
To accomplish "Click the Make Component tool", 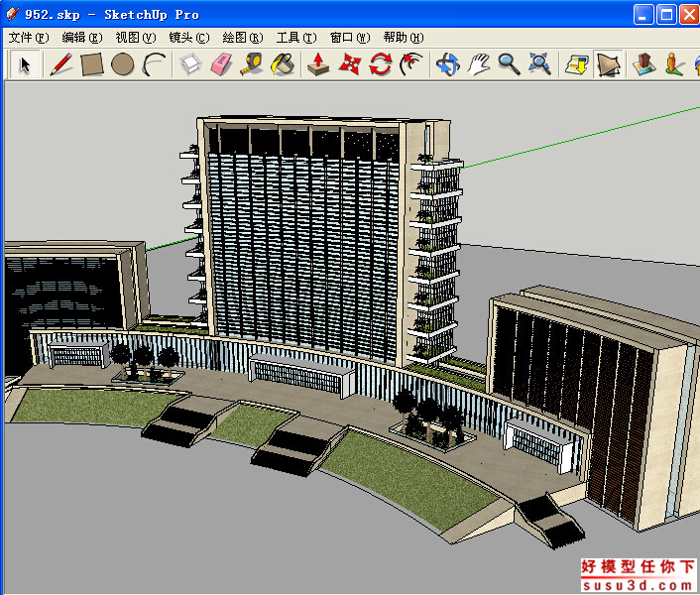I will 190,64.
